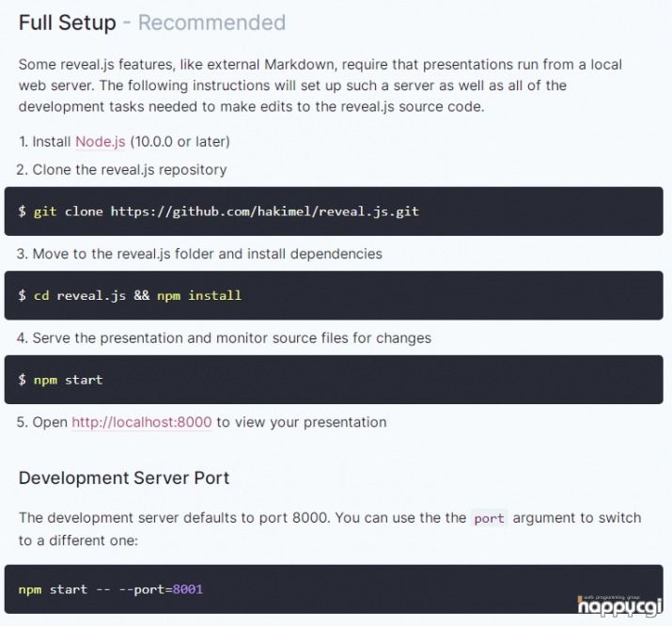
Task: Open the Node.js link
Action: (x=100, y=142)
